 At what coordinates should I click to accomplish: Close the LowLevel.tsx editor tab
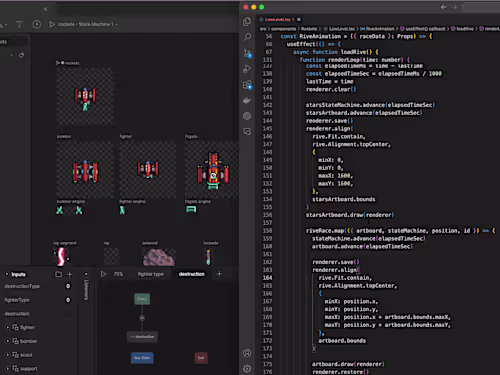point(299,20)
